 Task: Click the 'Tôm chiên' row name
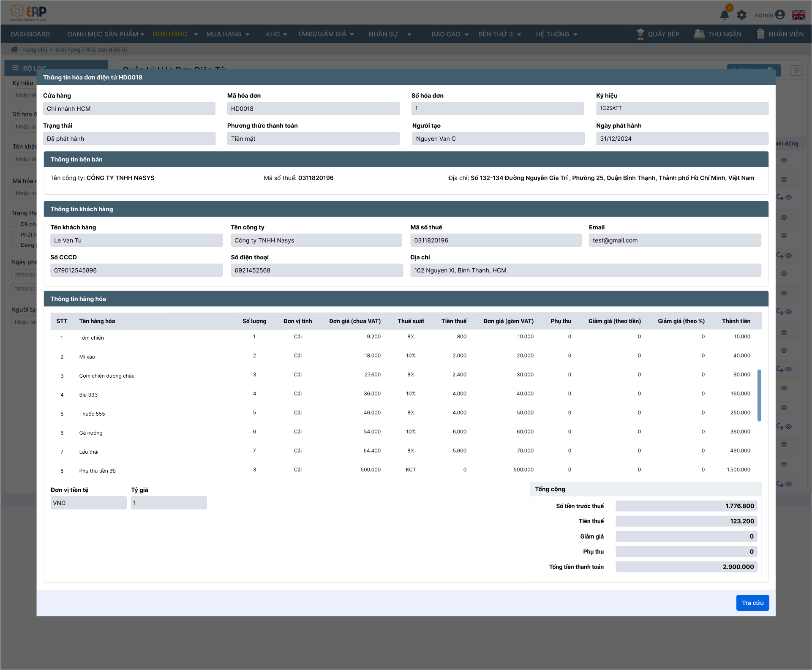pos(91,338)
